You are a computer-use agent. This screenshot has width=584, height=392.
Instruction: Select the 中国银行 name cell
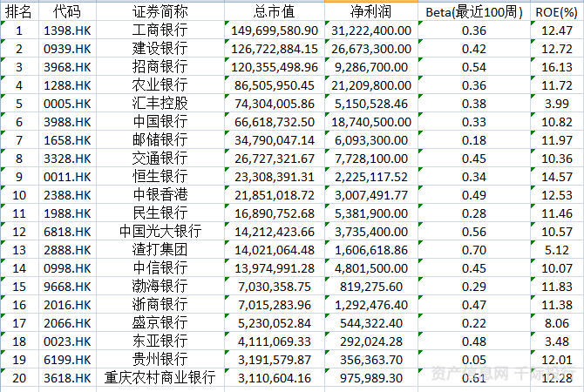(160, 121)
